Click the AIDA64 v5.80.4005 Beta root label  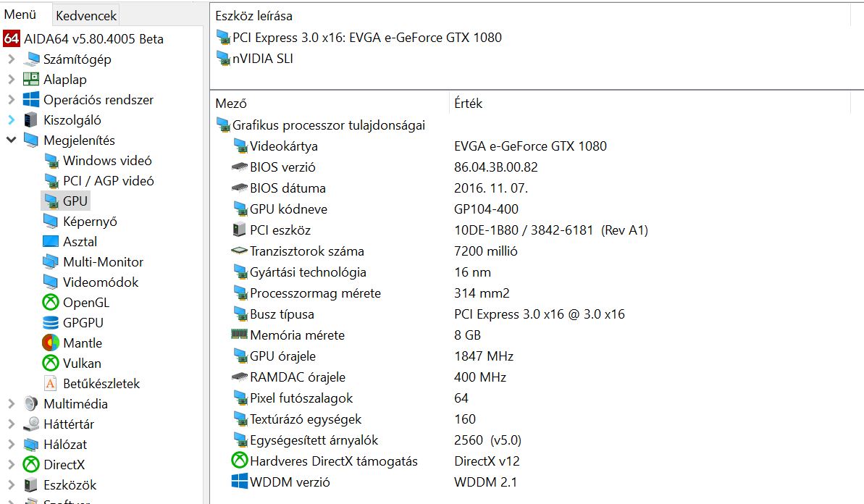93,39
